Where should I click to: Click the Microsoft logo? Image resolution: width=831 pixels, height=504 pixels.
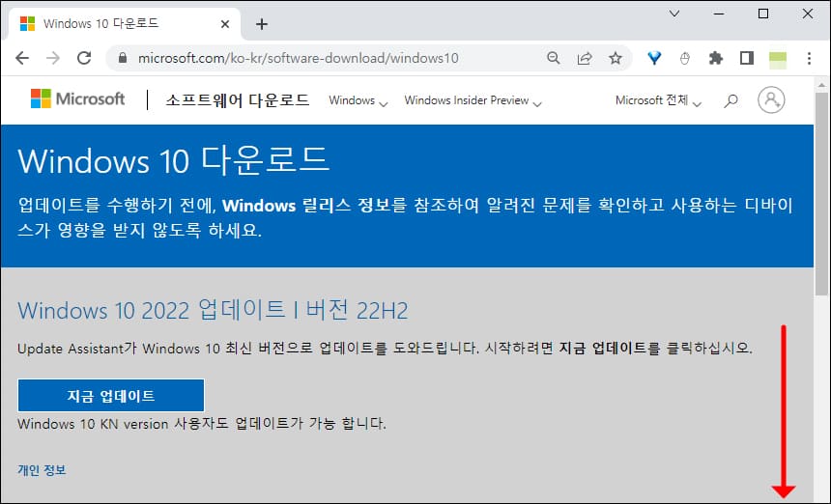(x=78, y=99)
